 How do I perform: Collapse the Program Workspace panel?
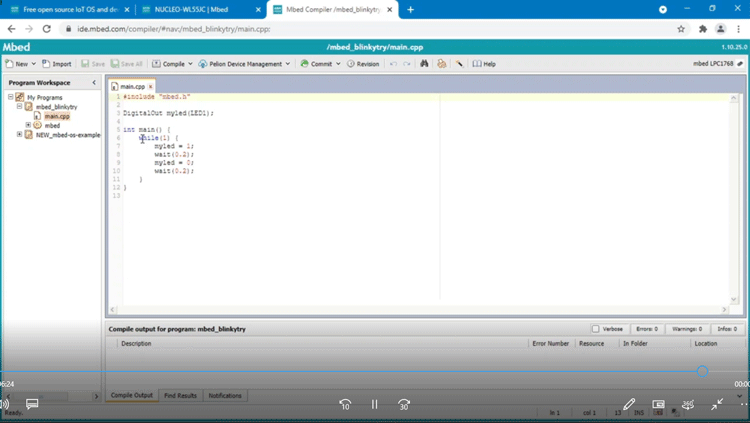(94, 82)
